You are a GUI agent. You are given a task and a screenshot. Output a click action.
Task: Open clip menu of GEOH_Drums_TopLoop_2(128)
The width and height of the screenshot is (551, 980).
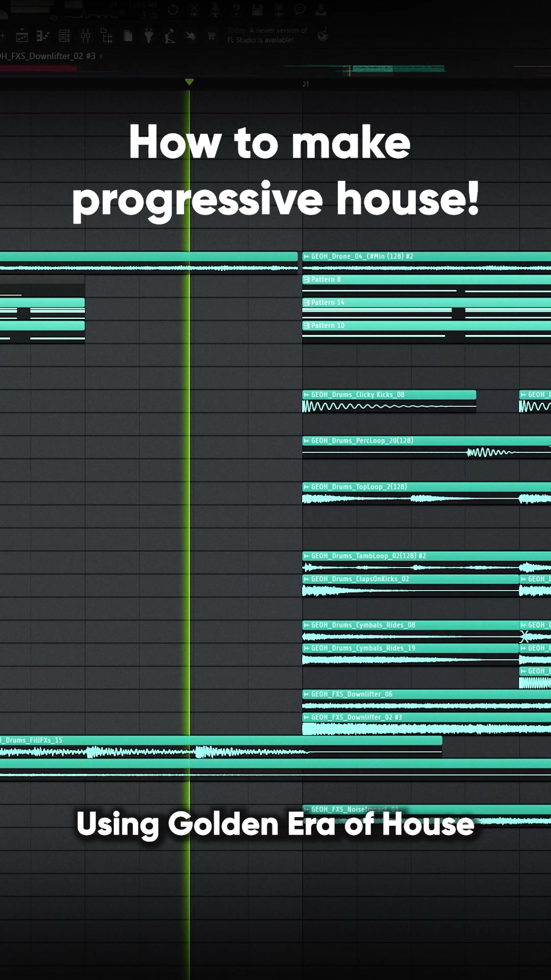click(x=307, y=487)
